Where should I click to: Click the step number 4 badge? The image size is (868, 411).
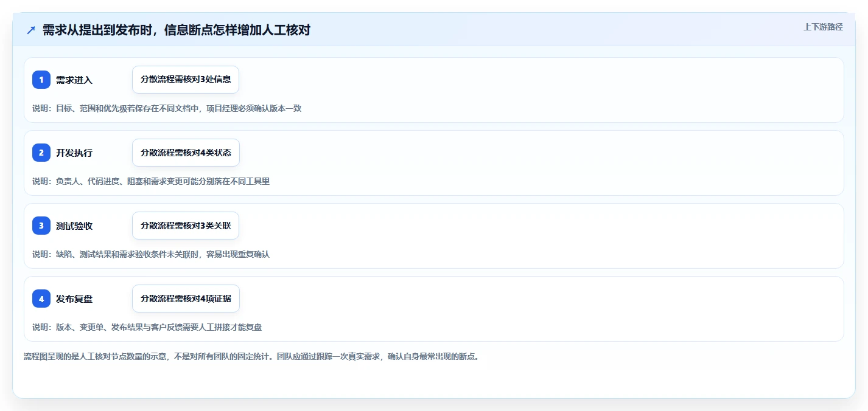coord(41,299)
